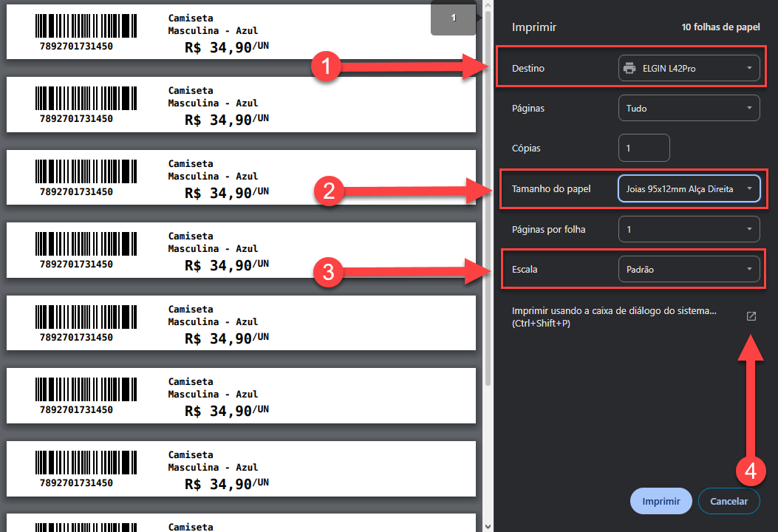Click the "Imprimir" dialog heading
The width and height of the screenshot is (778, 532).
point(534,27)
